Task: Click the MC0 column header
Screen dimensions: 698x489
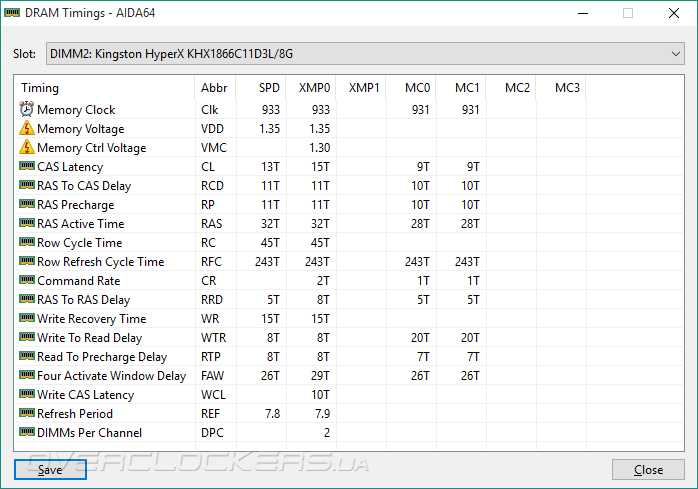Action: click(x=417, y=88)
